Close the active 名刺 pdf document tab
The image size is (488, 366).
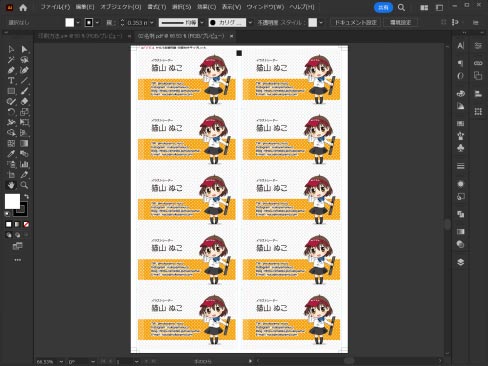tap(232, 36)
